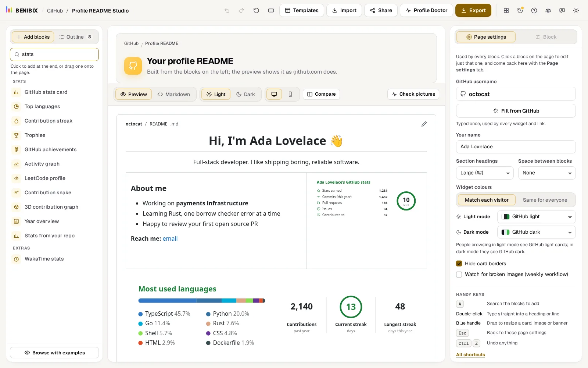Open the history clock icon with badge
Screen dimensions: 588x368
[520, 11]
